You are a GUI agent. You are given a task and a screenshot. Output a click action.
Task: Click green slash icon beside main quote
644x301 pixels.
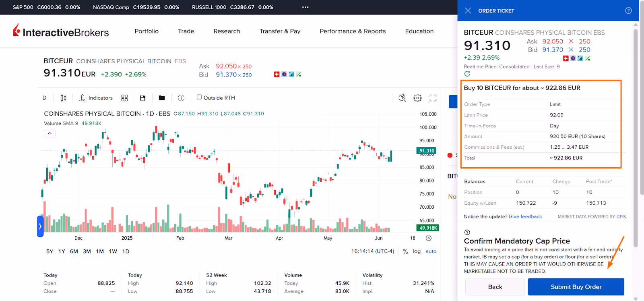[299, 74]
